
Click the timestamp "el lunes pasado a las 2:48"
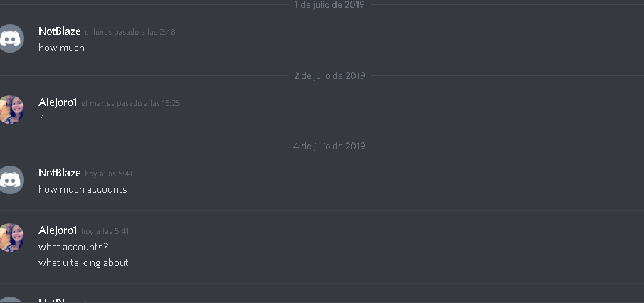point(130,32)
